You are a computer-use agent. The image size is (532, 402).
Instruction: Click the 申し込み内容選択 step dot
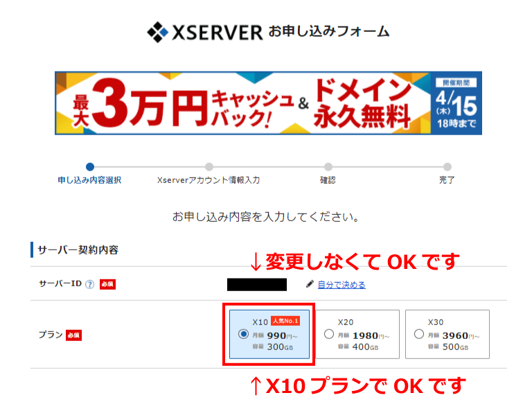click(x=90, y=167)
